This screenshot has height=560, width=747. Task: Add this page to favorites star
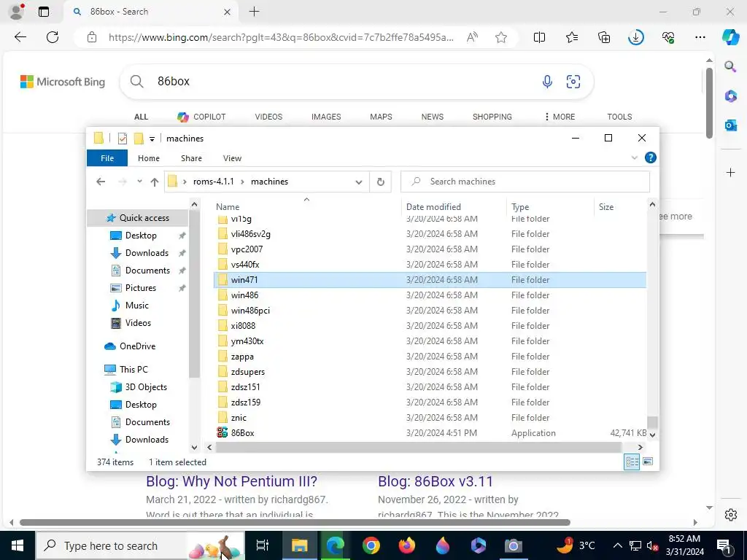[x=500, y=37]
